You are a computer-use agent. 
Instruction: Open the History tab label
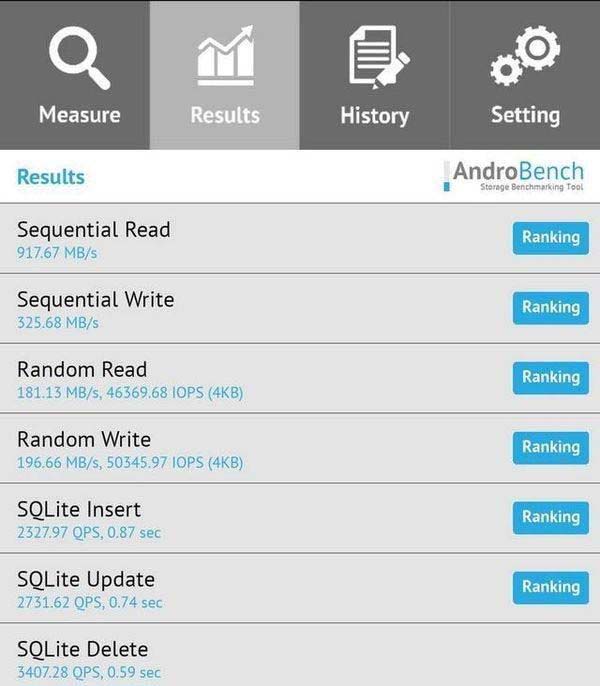click(374, 115)
